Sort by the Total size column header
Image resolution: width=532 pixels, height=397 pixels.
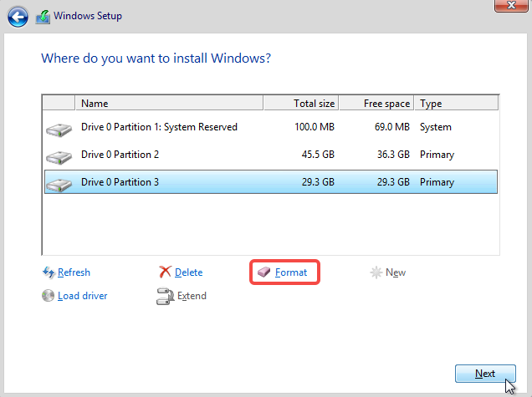pyautogui.click(x=301, y=103)
